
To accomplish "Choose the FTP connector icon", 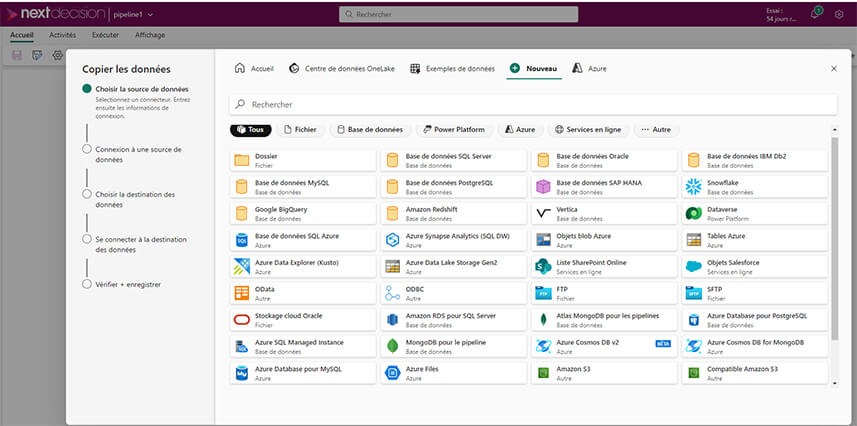I will click(x=543, y=293).
